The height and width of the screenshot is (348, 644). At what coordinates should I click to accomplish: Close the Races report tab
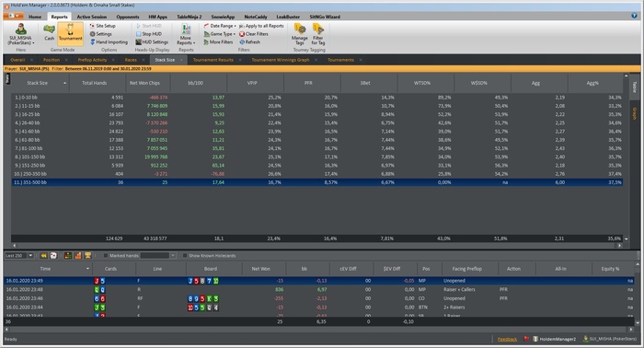pos(144,60)
